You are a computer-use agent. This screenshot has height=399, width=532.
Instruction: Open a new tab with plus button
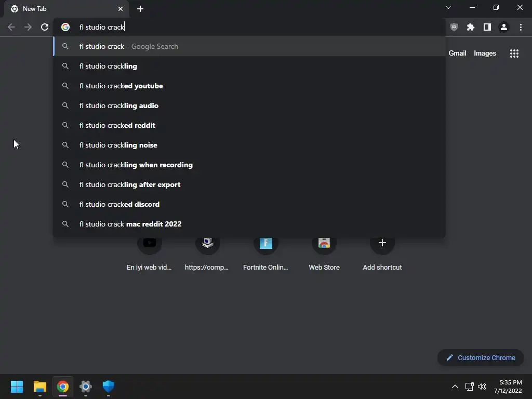click(x=140, y=9)
